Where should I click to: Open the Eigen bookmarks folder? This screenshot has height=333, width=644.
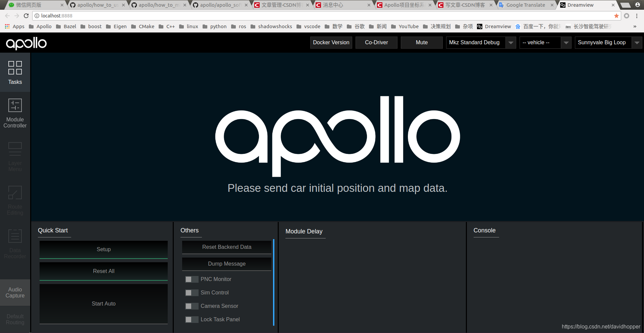coord(116,26)
